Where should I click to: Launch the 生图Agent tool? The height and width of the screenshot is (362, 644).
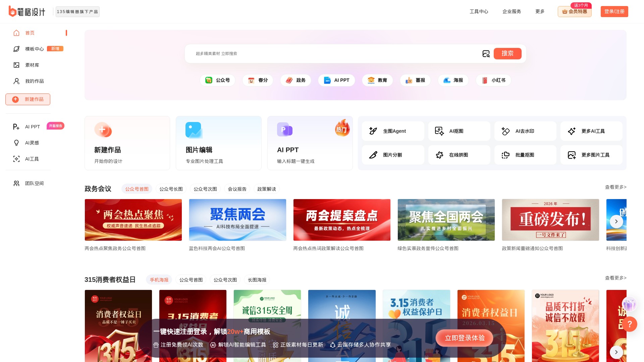pyautogui.click(x=393, y=131)
